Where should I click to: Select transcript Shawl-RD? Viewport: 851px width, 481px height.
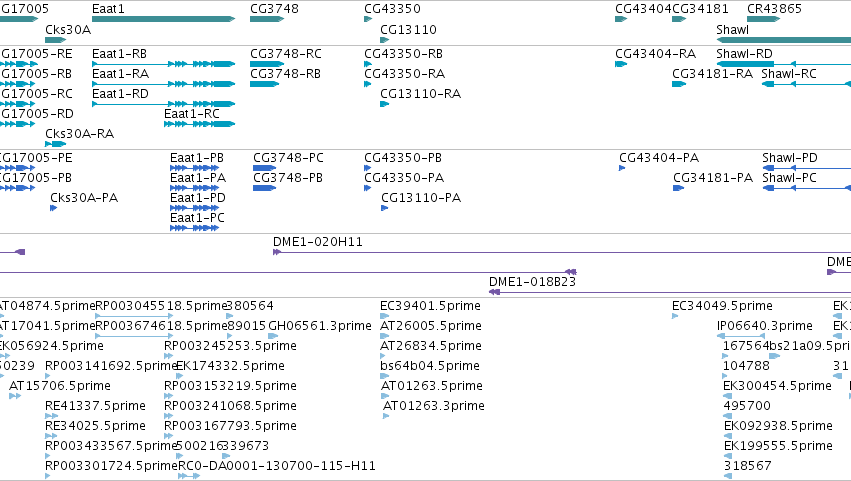744,54
